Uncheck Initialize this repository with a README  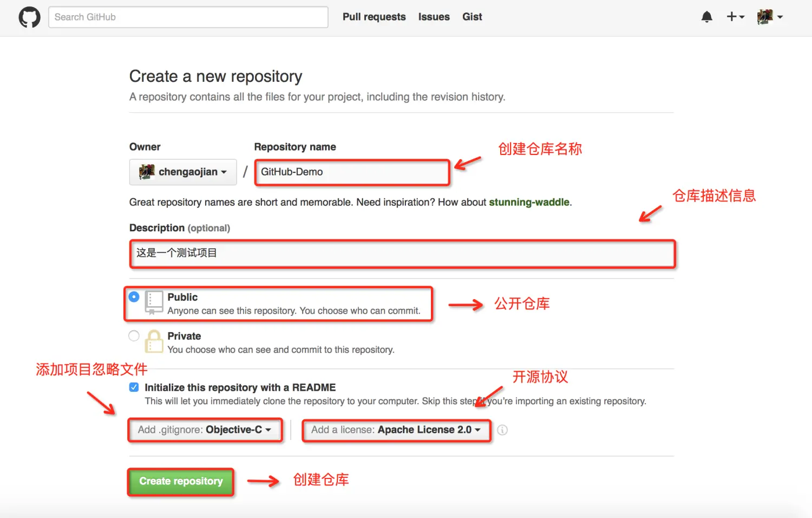tap(134, 387)
